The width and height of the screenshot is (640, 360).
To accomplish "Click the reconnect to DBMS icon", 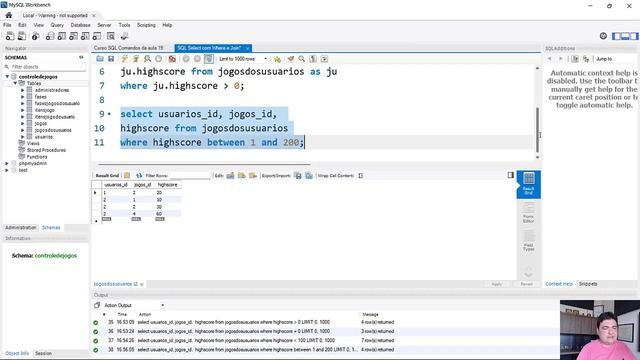I will tap(124, 36).
